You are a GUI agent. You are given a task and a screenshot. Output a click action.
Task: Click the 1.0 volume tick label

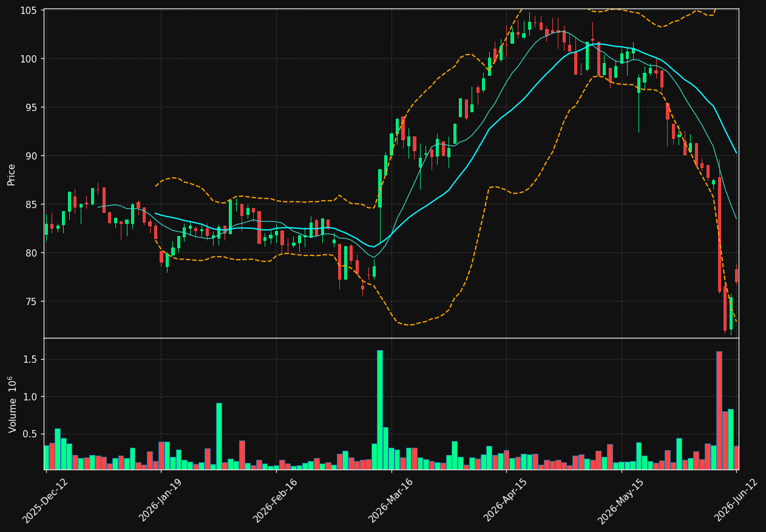(x=30, y=397)
